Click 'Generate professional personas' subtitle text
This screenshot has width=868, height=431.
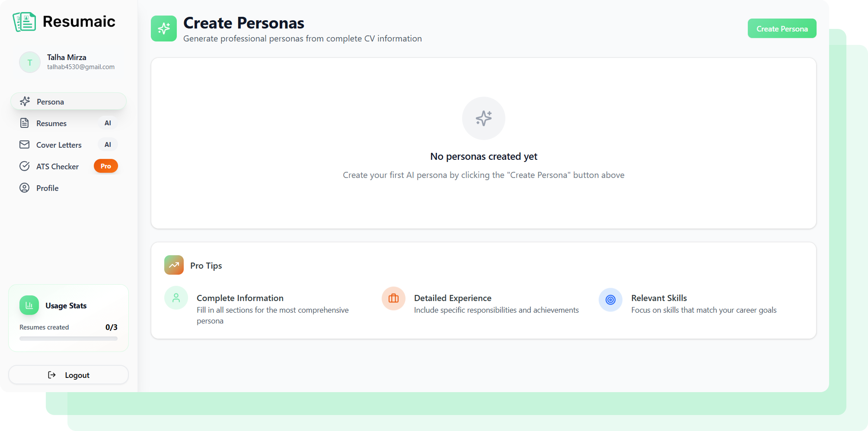[303, 38]
